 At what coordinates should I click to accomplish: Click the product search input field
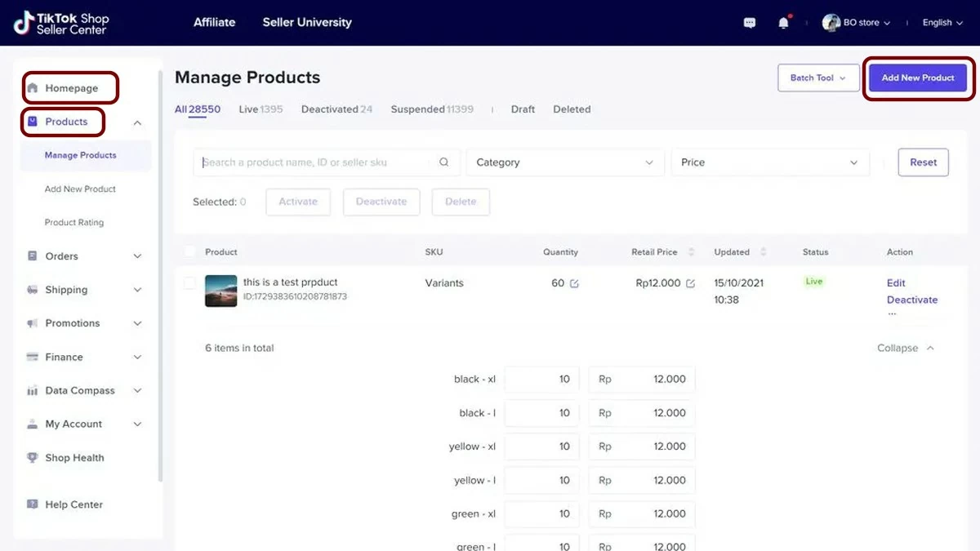coord(314,162)
